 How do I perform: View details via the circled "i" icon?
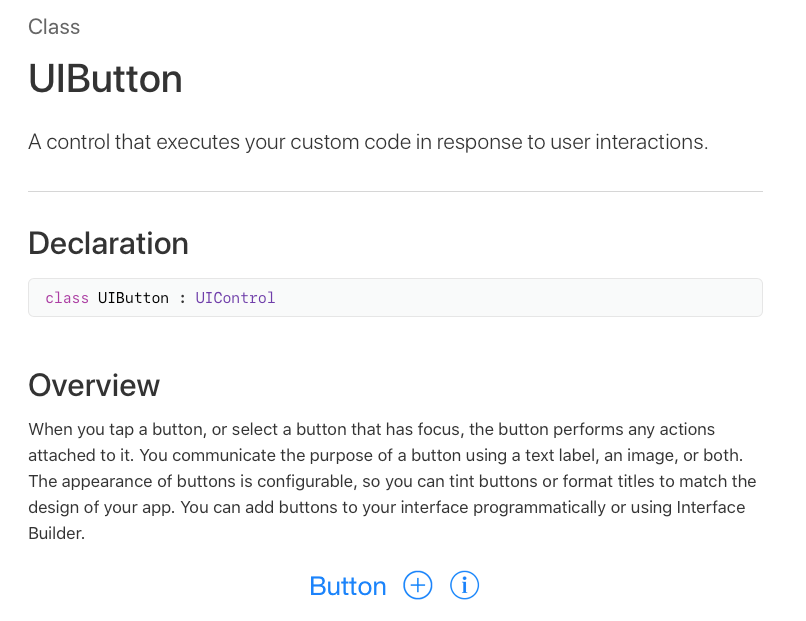464,586
